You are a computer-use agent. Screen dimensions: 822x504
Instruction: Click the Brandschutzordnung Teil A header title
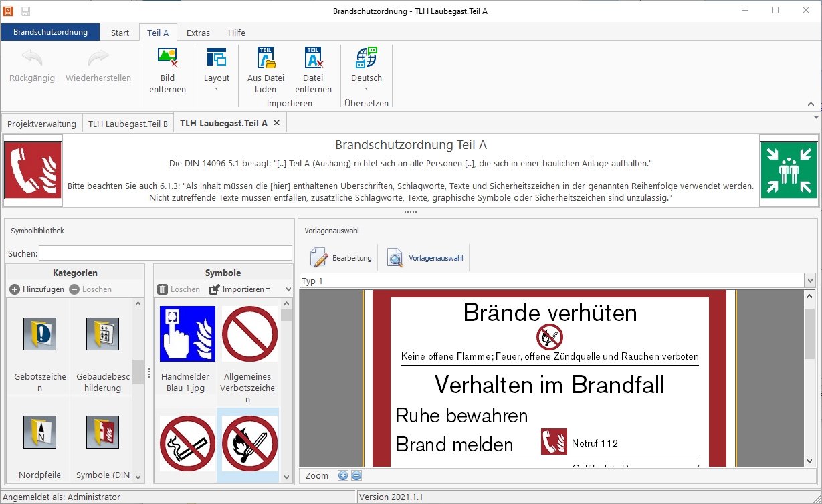point(411,145)
